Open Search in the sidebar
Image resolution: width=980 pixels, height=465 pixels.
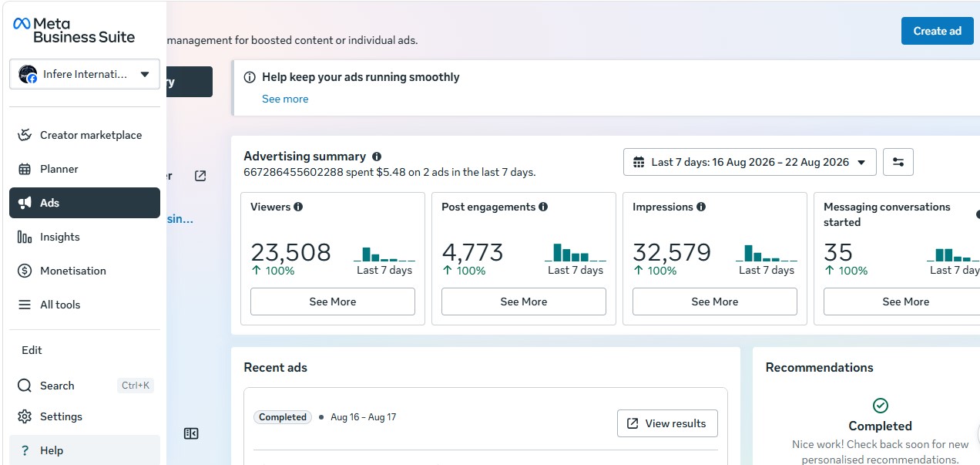click(85, 386)
